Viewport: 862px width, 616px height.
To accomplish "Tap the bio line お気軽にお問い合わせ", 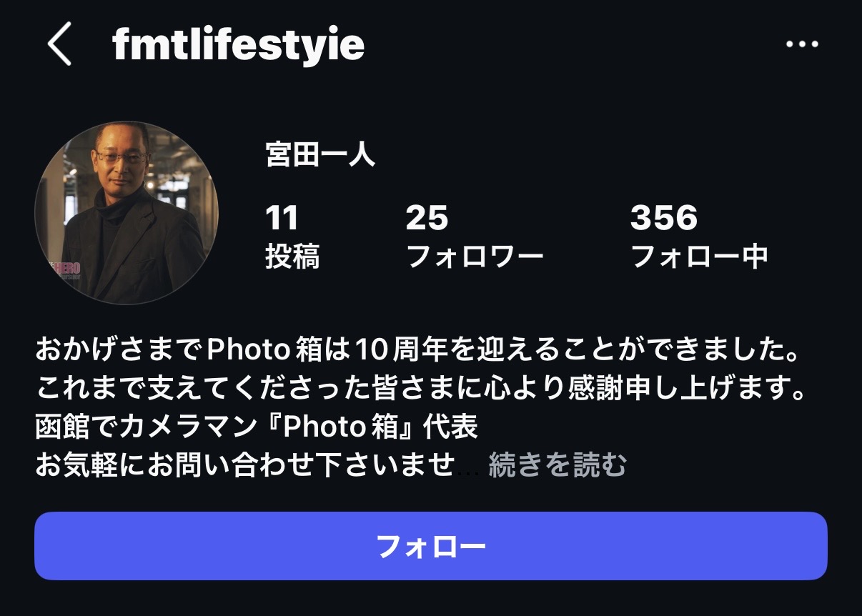I will click(x=244, y=465).
